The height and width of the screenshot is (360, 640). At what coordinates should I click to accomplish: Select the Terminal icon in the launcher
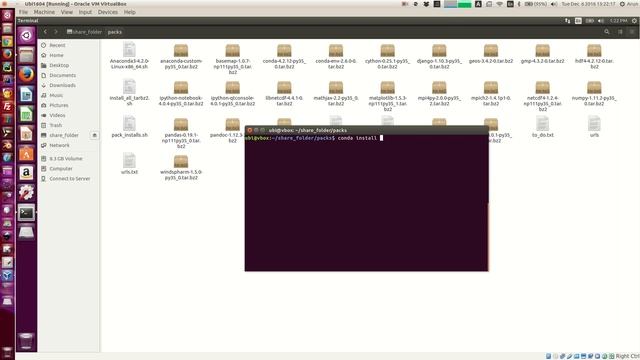click(x=27, y=213)
